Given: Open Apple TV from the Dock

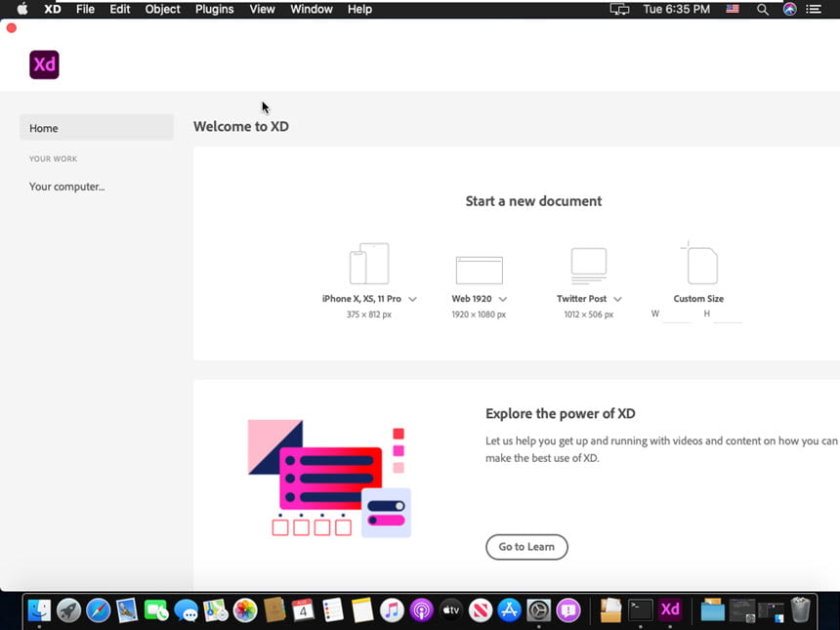Looking at the screenshot, I should (451, 610).
